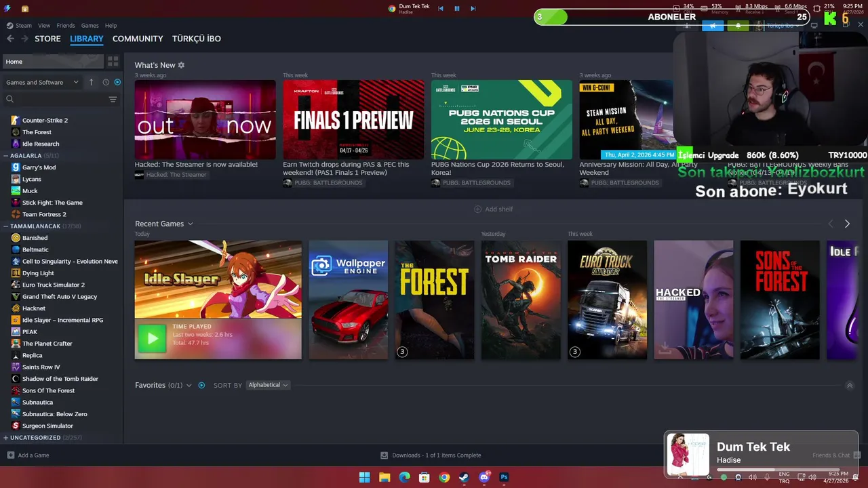Collapse the TAMAMLANACAK collection
The width and height of the screenshot is (868, 488).
point(5,226)
